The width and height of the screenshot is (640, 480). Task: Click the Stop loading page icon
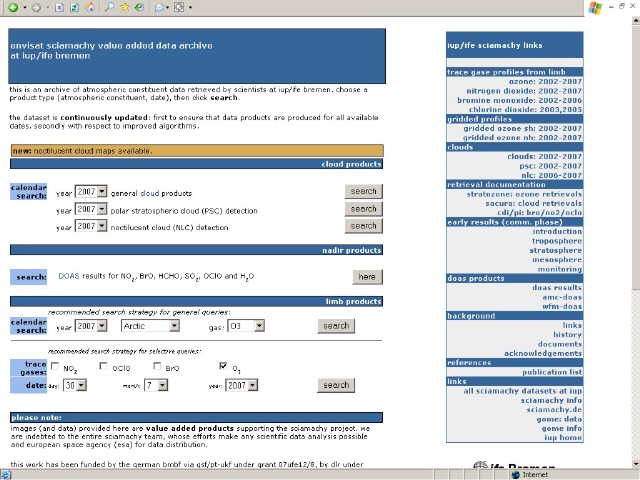tap(59, 7)
